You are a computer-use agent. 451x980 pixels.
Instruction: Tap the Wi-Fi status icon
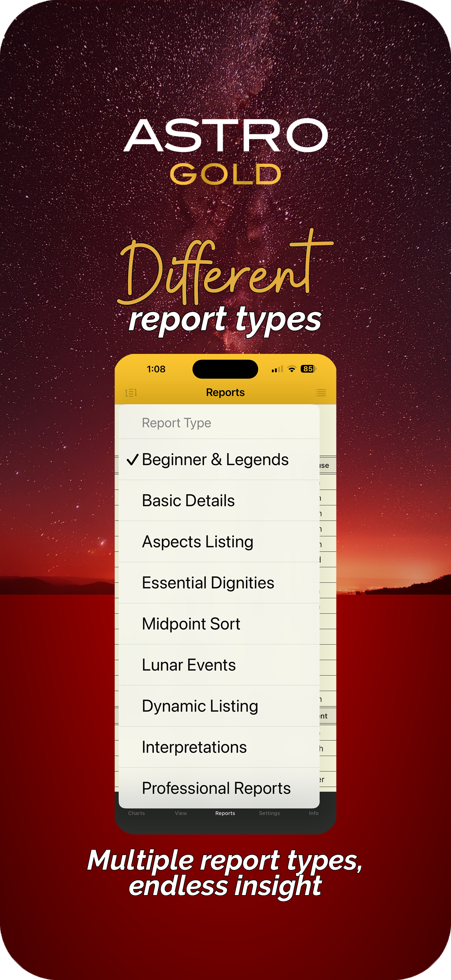tap(292, 369)
